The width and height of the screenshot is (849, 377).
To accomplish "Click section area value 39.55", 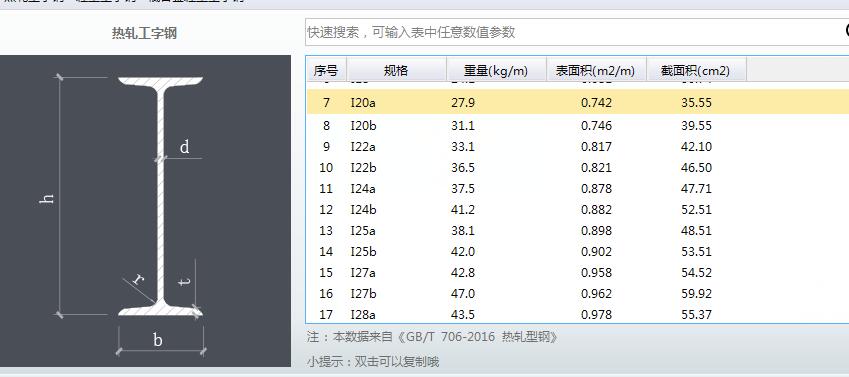I will 696,126.
